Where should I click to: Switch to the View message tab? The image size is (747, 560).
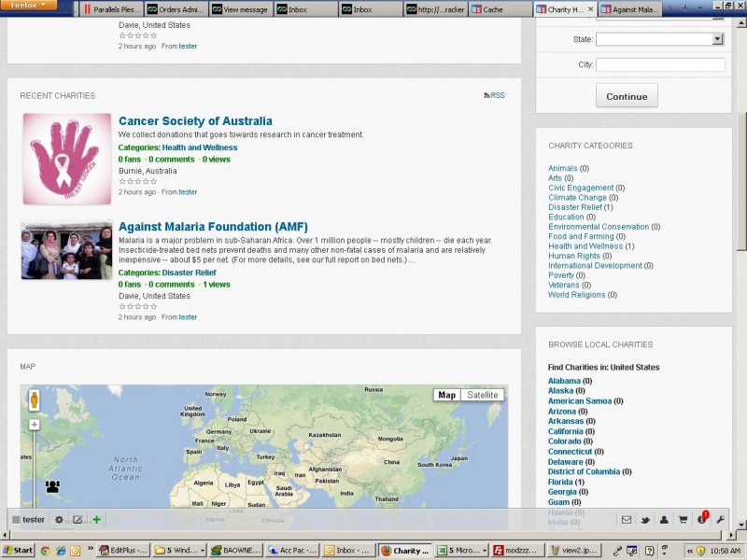(x=241, y=9)
